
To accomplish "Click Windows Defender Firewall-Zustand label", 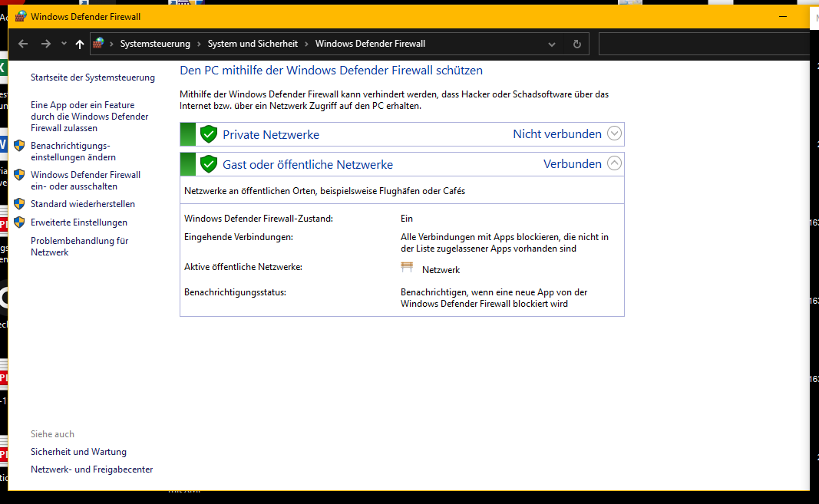I will click(x=259, y=219).
